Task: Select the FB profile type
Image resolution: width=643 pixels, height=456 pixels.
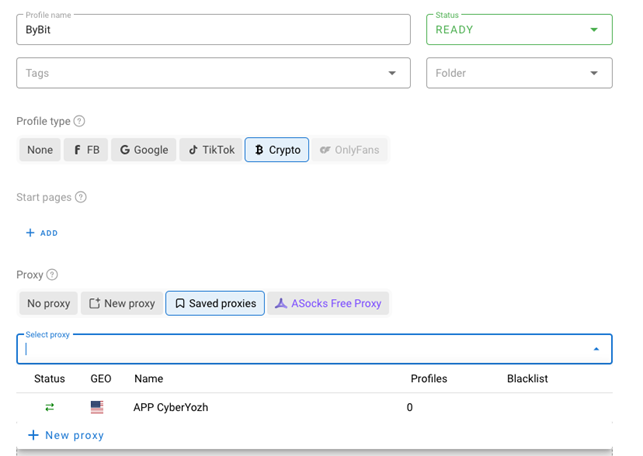Action: pyautogui.click(x=85, y=150)
